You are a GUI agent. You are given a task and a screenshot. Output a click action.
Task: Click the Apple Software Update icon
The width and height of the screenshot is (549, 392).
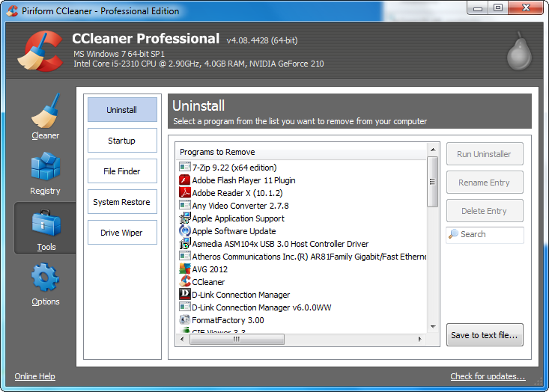[184, 230]
